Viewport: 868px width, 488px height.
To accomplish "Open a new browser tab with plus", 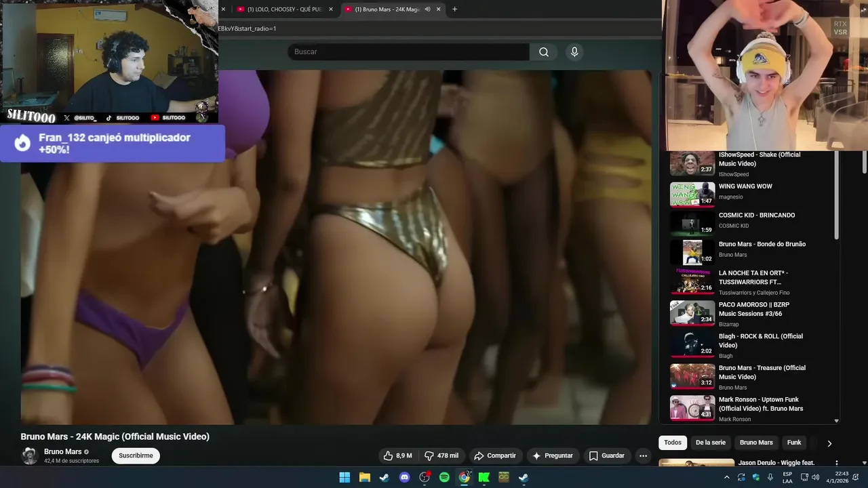I will [454, 9].
